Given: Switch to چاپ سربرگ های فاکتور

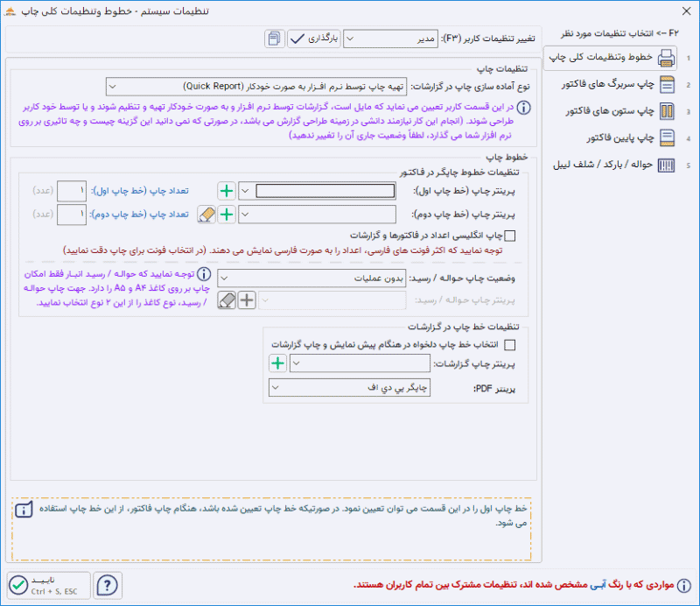Looking at the screenshot, I should point(619,84).
